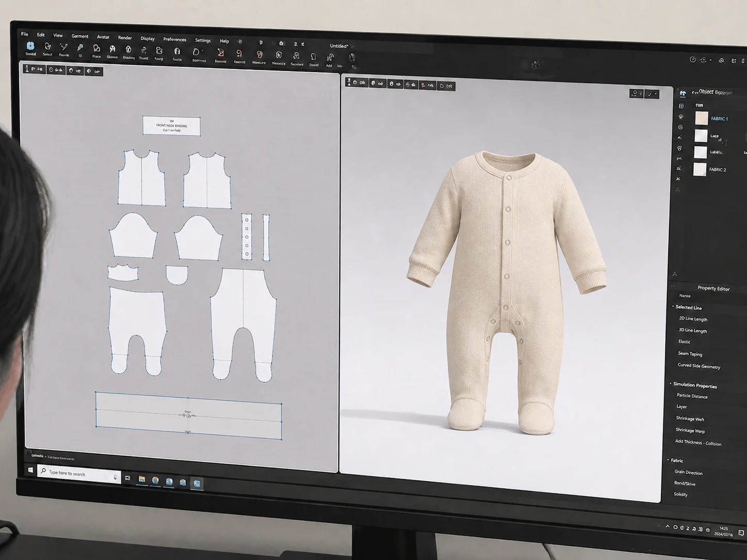747x560 pixels.
Task: Click the orange Geenod tool icon
Action: pyautogui.click(x=239, y=53)
